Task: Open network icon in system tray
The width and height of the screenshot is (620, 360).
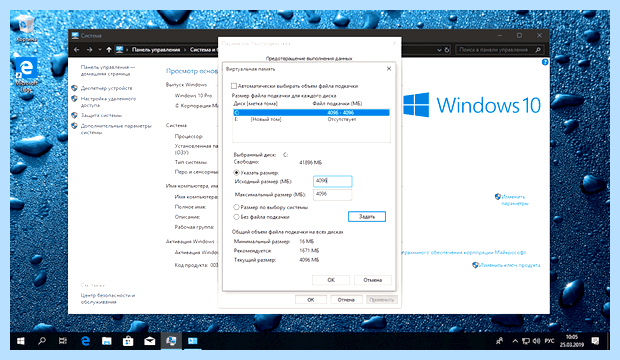Action: pyautogui.click(x=525, y=341)
